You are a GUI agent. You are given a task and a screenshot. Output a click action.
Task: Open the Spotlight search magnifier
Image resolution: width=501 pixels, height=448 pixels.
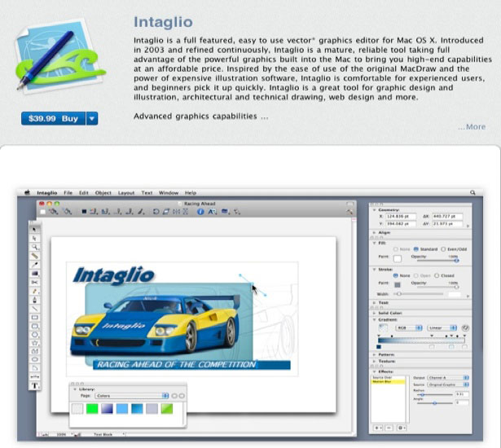472,193
